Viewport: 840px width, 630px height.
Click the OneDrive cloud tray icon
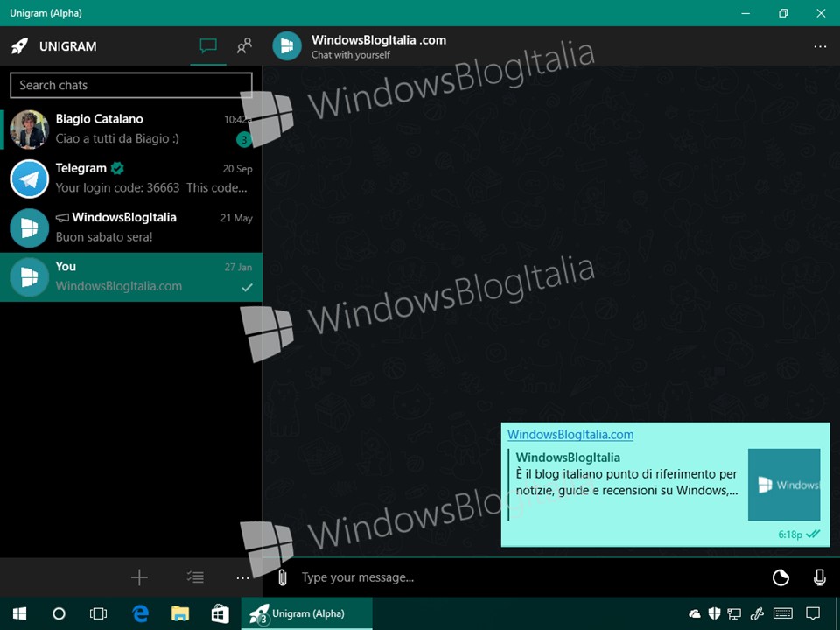pos(695,613)
